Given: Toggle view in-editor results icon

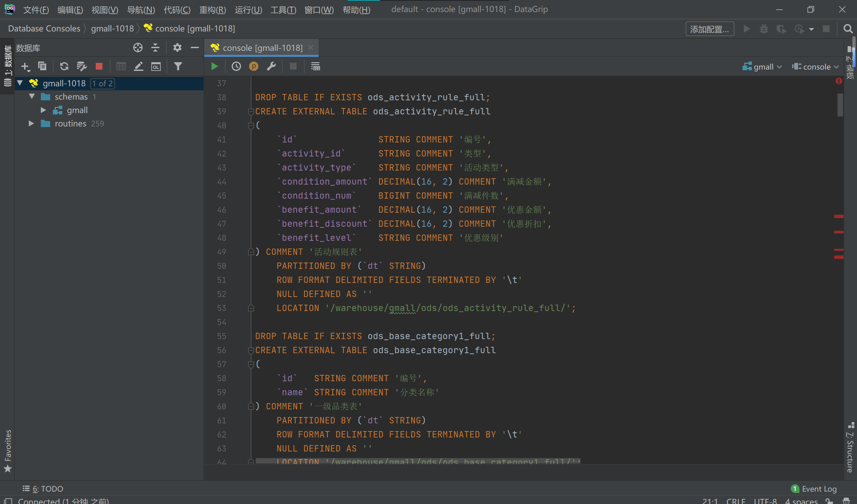Looking at the screenshot, I should tap(315, 66).
